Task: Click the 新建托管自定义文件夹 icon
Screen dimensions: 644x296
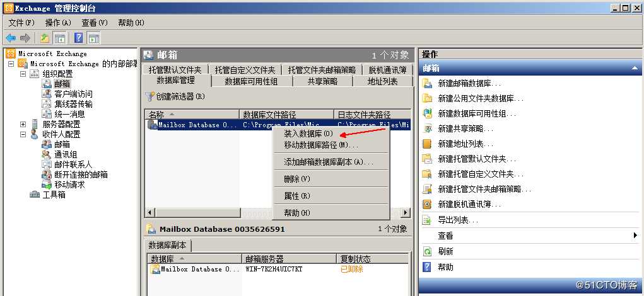Action: click(428, 174)
